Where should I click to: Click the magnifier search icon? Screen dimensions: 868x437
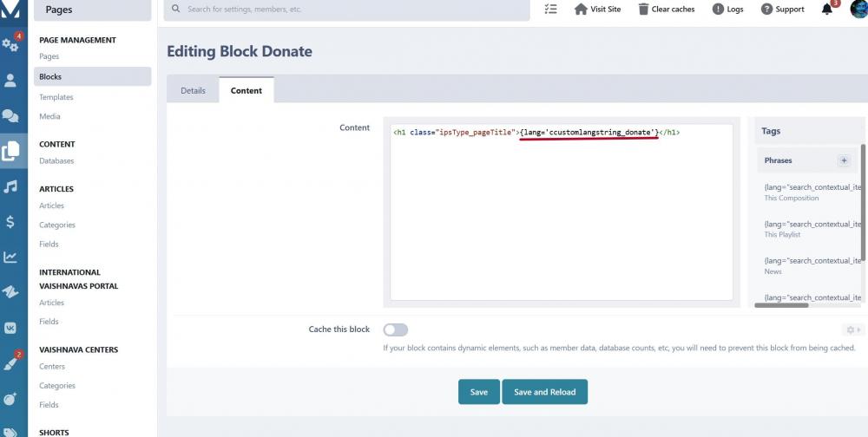[176, 9]
